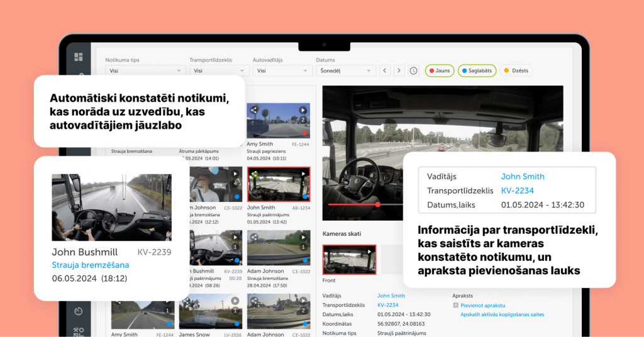The height and width of the screenshot is (337, 644).
Task: Click the 'Kameras skati' heading
Action: [341, 233]
